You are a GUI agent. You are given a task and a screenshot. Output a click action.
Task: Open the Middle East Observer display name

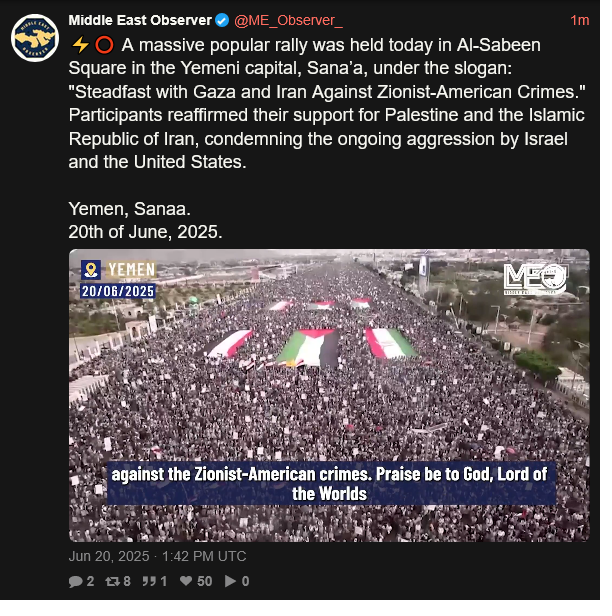[x=140, y=20]
